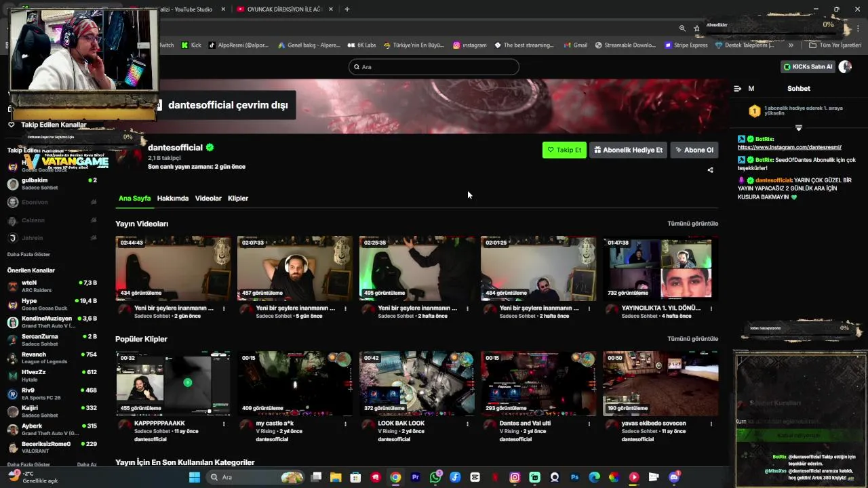Open KendineMuzisyen recommended channel
Viewport: 868px width, 488px height.
[52, 322]
